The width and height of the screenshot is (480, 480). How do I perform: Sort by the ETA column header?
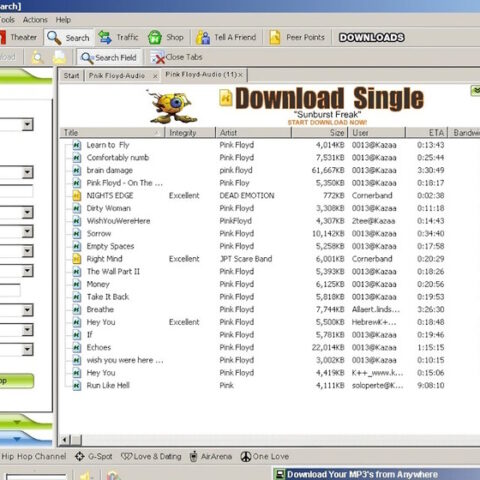pyautogui.click(x=426, y=133)
